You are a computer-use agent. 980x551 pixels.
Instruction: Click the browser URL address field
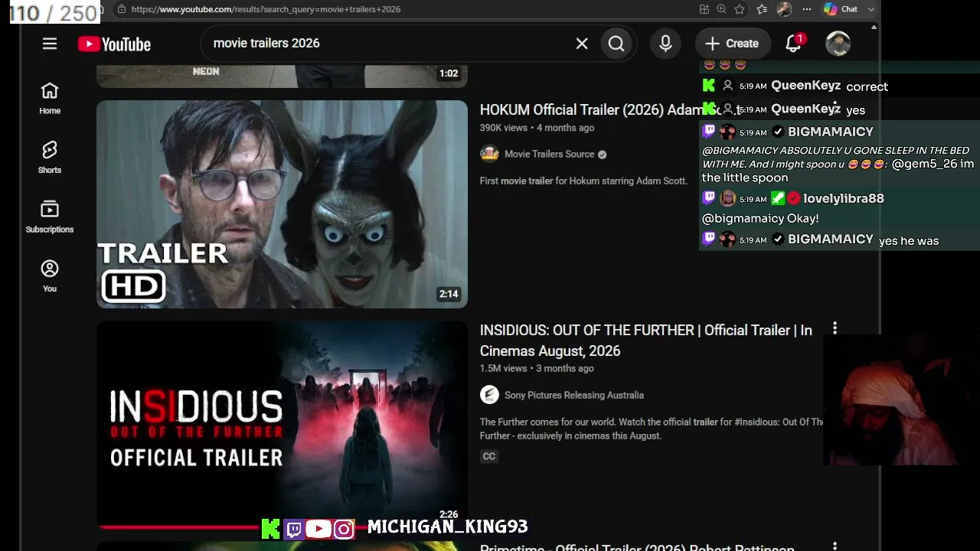(266, 9)
